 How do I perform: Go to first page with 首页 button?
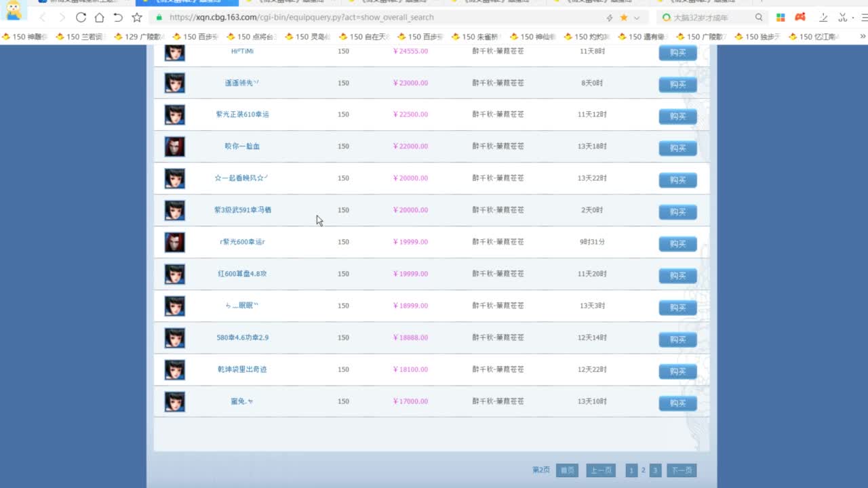(x=567, y=470)
